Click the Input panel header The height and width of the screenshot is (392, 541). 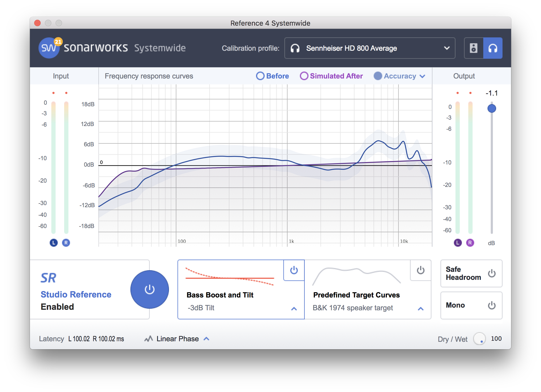tap(61, 76)
